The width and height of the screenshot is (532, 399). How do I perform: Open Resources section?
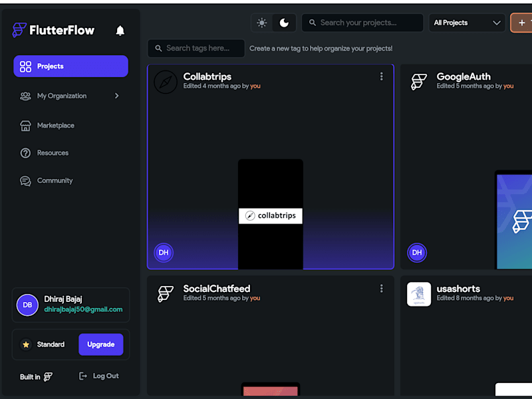(x=53, y=153)
